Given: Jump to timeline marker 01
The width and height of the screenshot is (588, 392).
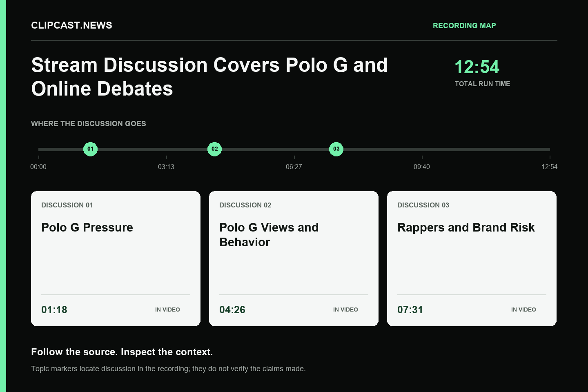Looking at the screenshot, I should (x=91, y=149).
